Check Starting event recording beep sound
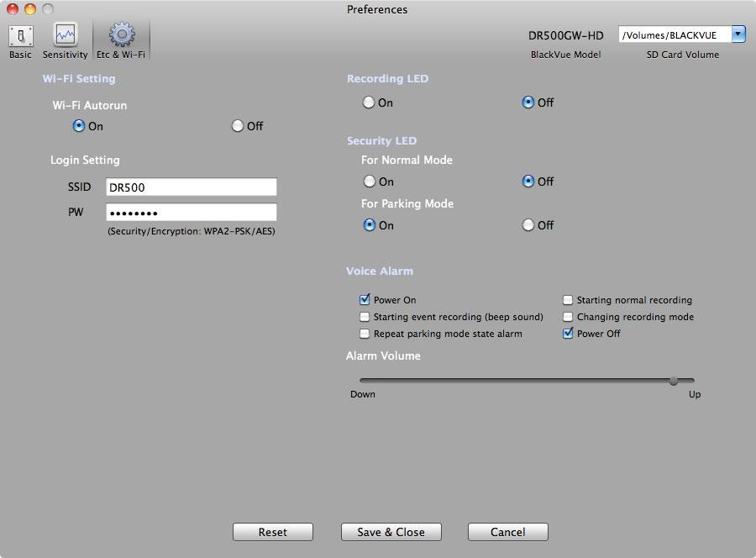 click(x=365, y=317)
